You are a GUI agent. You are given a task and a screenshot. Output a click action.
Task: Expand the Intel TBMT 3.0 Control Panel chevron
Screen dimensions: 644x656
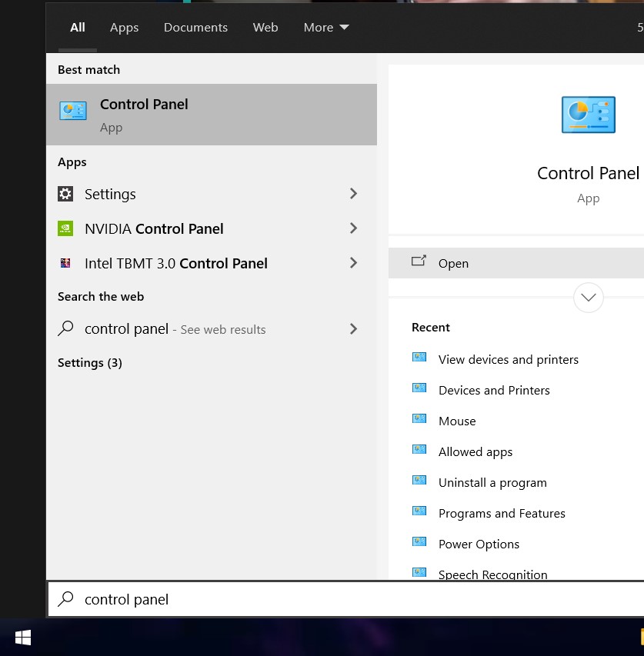(354, 263)
